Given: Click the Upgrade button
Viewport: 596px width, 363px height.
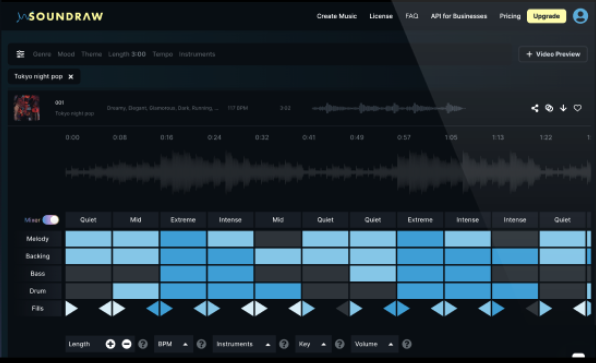Looking at the screenshot, I should (546, 16).
